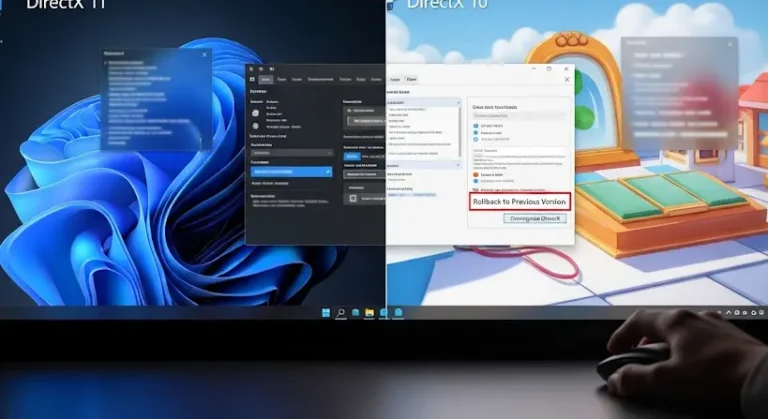Image resolution: width=768 pixels, height=419 pixels.
Task: Open the Windows Start menu
Action: [326, 313]
